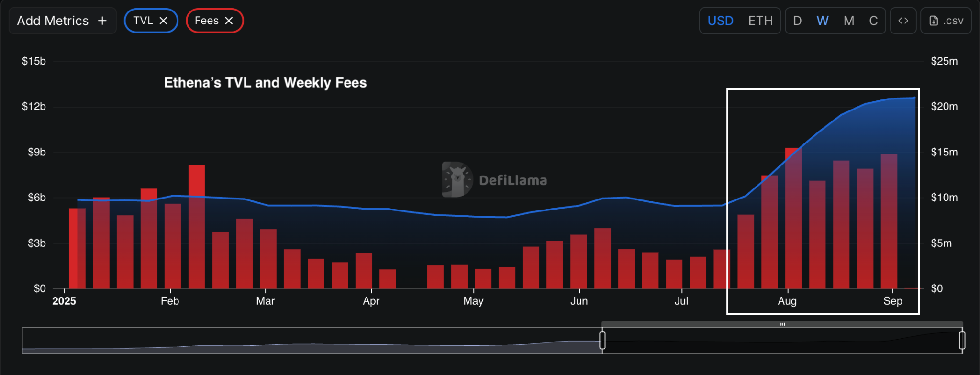Click the left range slider handle
Viewport: 980px width, 375px height.
pyautogui.click(x=602, y=341)
